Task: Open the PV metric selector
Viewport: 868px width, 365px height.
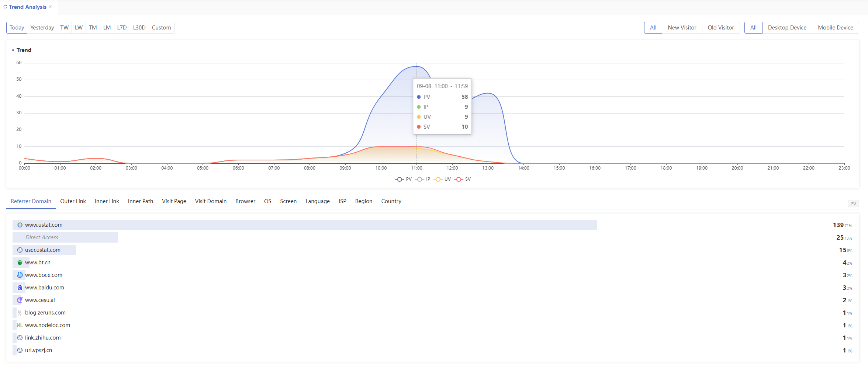Action: click(853, 204)
